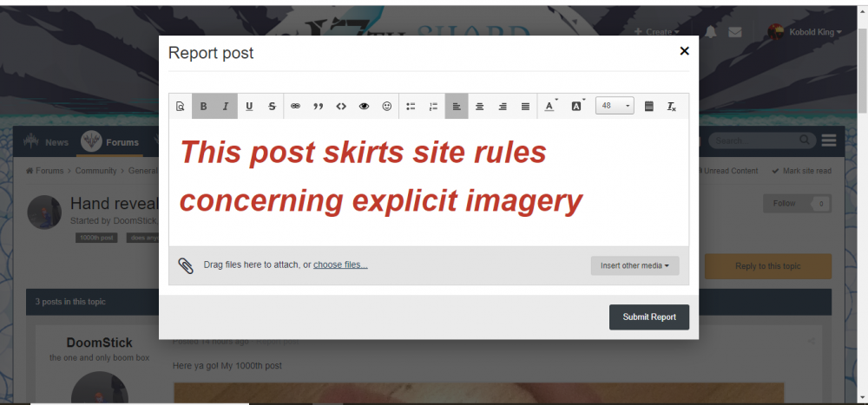Click the page toggle icon beside font size
The height and width of the screenshot is (405, 868).
649,106
